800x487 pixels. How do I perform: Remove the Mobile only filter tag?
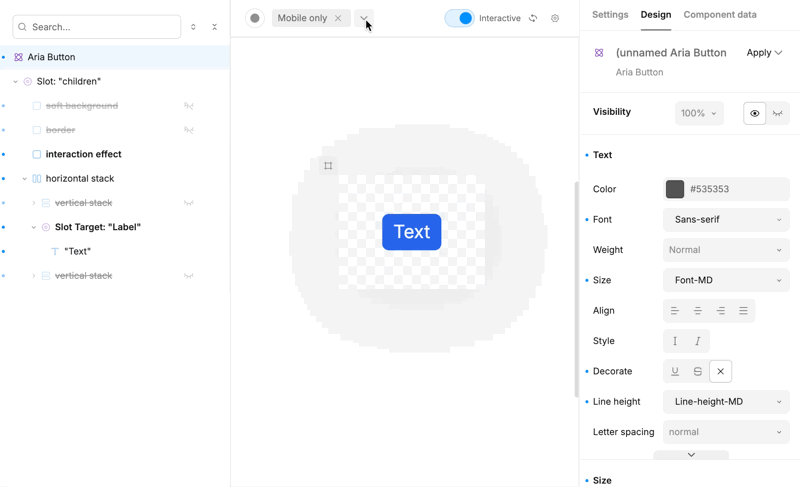338,18
